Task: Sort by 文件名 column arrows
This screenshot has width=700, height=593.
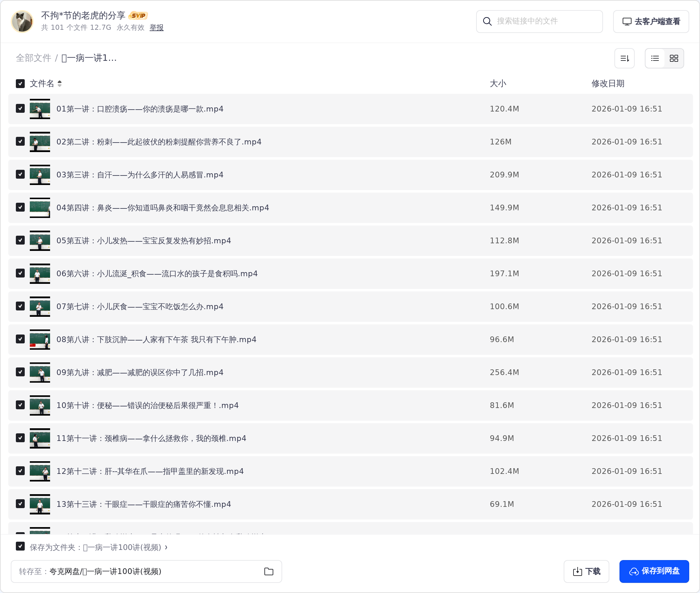Action: [60, 84]
